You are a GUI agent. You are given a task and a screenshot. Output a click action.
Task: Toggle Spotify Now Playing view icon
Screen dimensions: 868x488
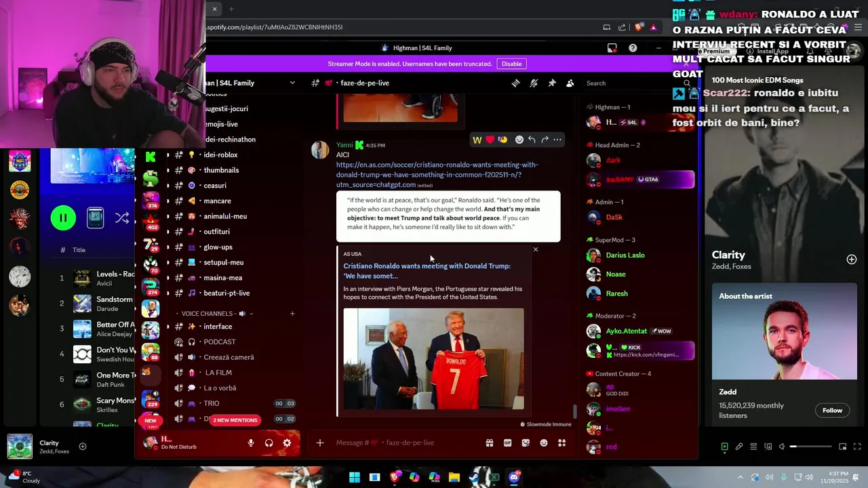[724, 447]
